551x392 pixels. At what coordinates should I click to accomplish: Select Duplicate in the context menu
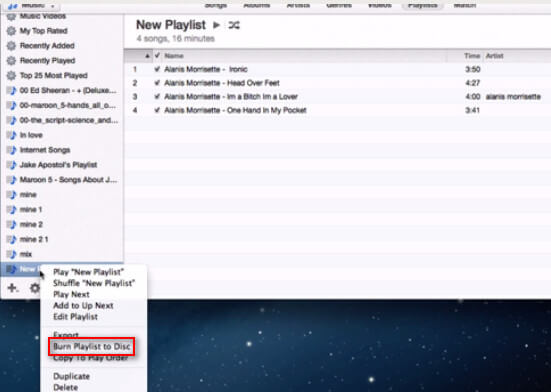(x=71, y=376)
